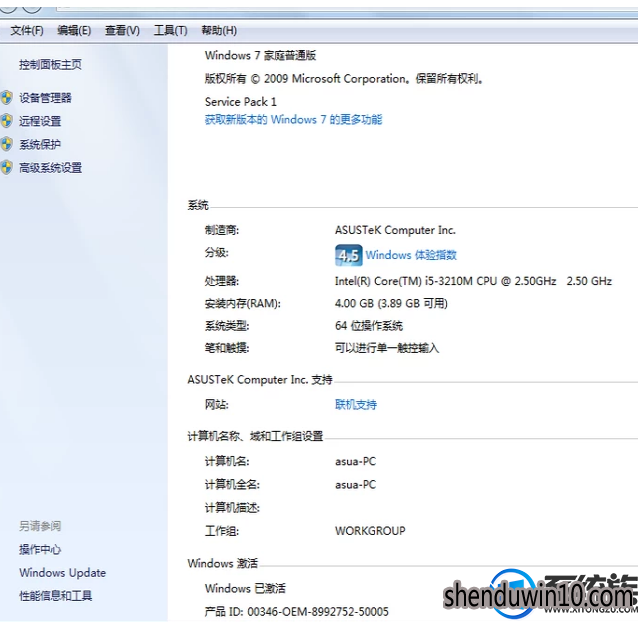The width and height of the screenshot is (638, 622).
Task: Click the 工作组: label
Action: coord(222,531)
